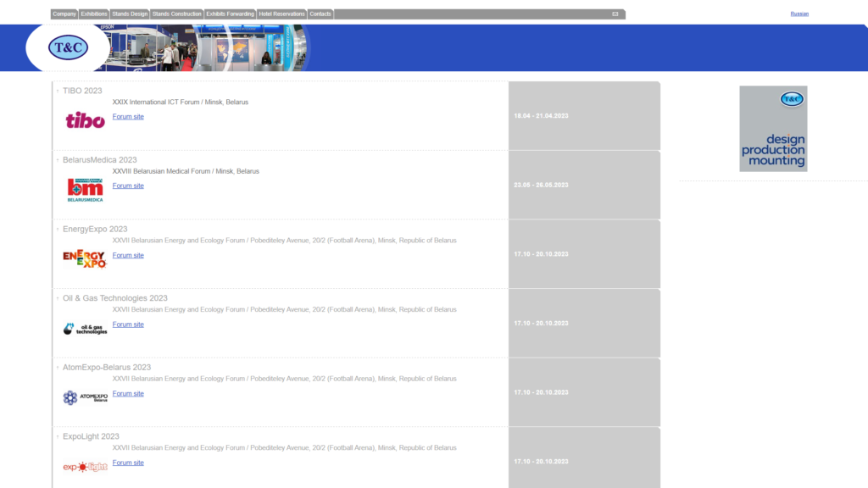Image resolution: width=868 pixels, height=488 pixels.
Task: Expand the AtomExpo-Belarus 2023 heading arrow
Action: point(58,368)
